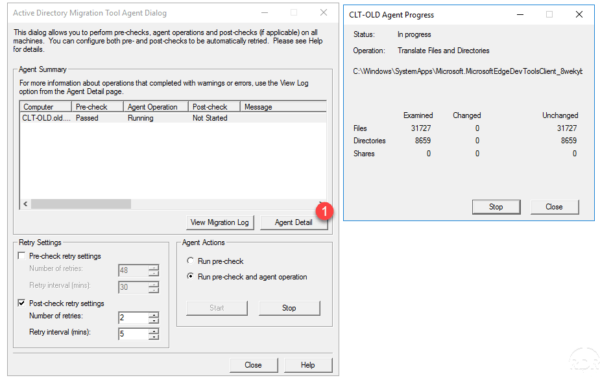600x378 pixels.
Task: Click pre-check Number of retries field showing 48
Action: coord(133,270)
